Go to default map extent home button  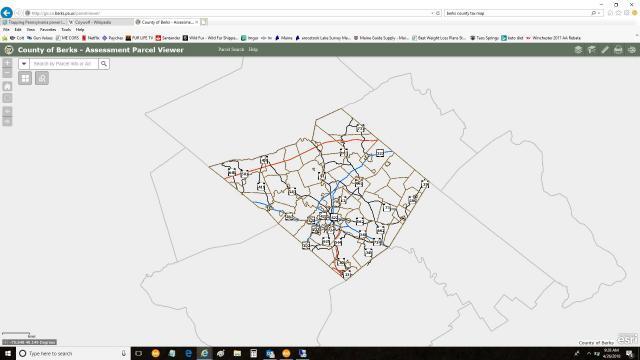[x=7, y=86]
